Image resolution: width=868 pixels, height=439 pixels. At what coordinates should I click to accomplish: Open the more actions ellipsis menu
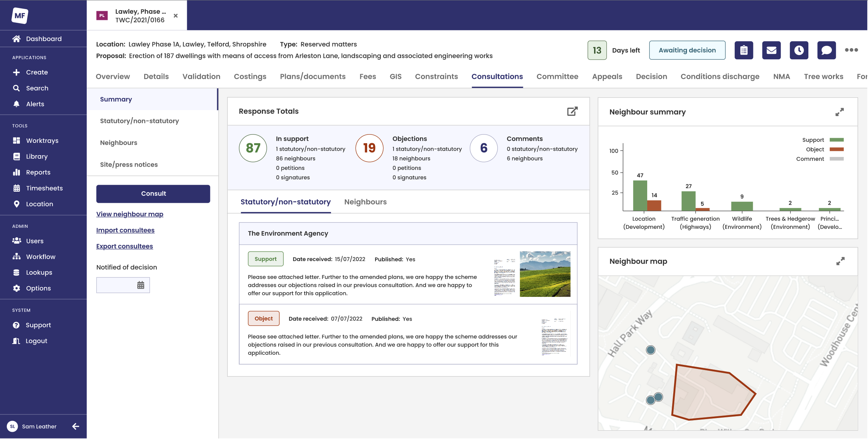click(x=852, y=50)
